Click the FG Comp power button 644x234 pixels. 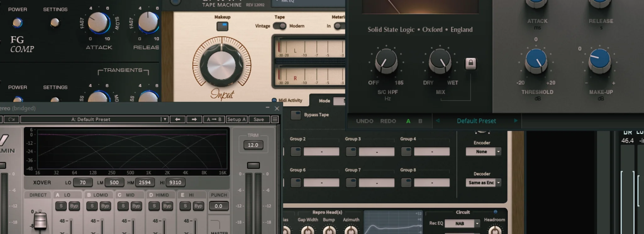[x=17, y=23]
